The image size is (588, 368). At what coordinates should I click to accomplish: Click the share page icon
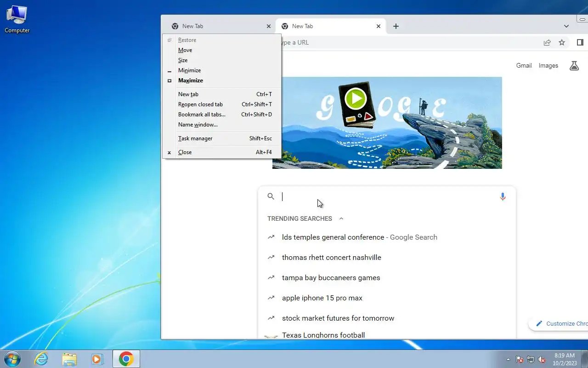[x=547, y=42]
